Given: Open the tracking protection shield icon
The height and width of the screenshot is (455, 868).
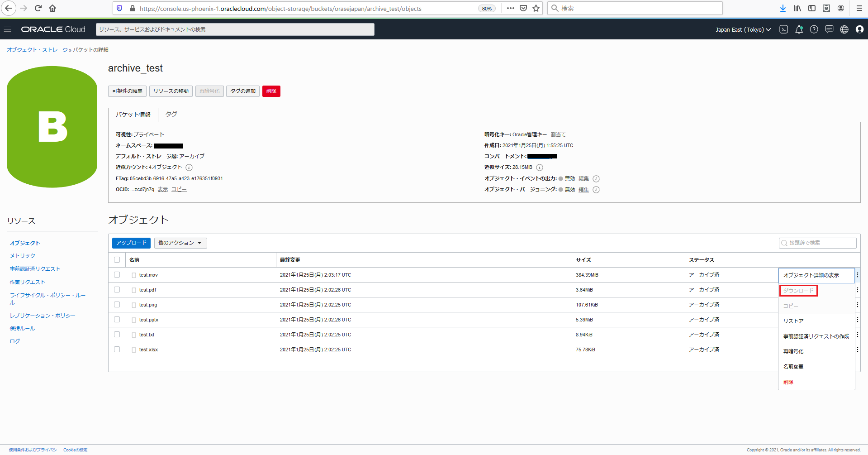Looking at the screenshot, I should click(x=119, y=8).
